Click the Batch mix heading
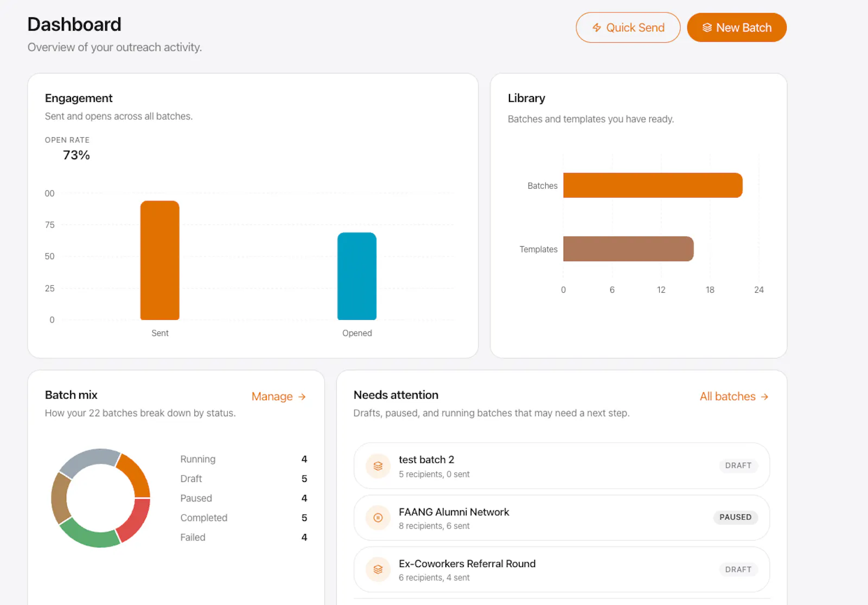The height and width of the screenshot is (605, 868). coord(71,395)
